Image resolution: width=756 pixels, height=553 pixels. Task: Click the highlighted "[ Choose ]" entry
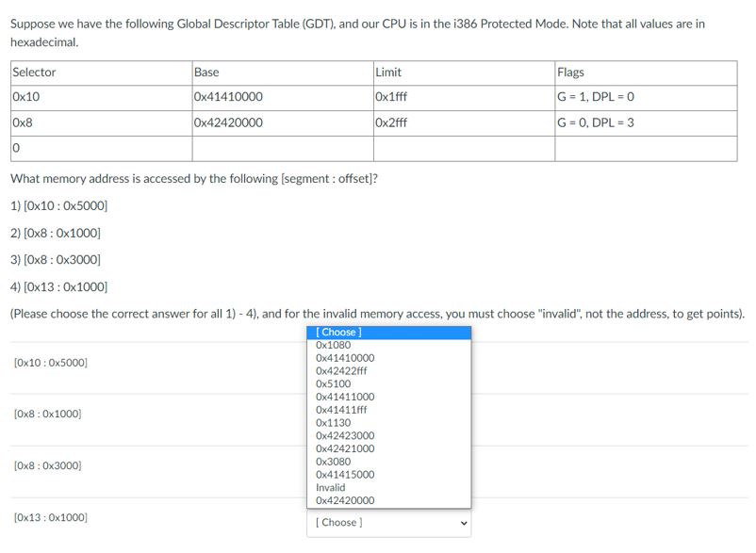coord(337,332)
